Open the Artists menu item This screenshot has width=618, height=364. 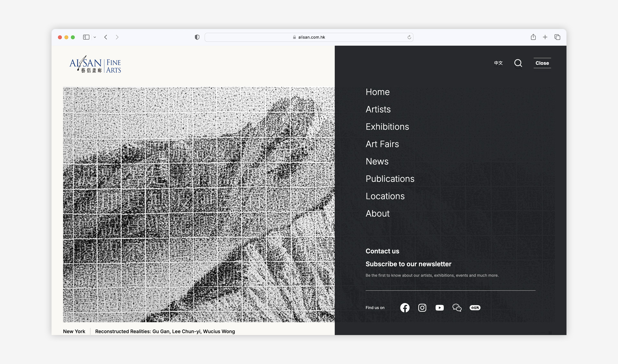tap(378, 109)
